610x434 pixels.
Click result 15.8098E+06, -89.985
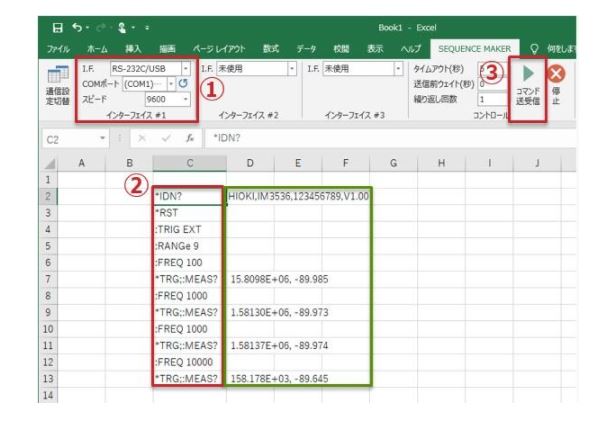[x=279, y=279]
